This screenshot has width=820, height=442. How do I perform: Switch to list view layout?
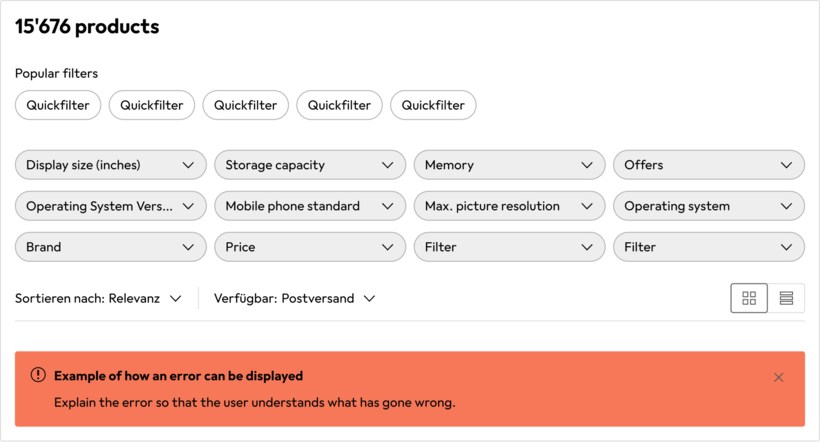pyautogui.click(x=786, y=298)
